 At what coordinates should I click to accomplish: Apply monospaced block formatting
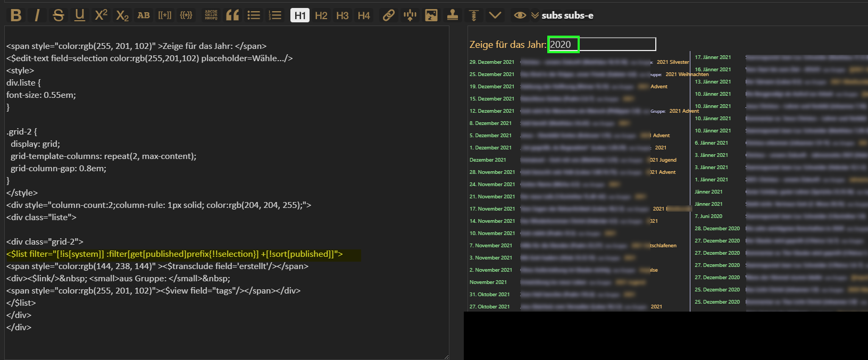(211, 15)
